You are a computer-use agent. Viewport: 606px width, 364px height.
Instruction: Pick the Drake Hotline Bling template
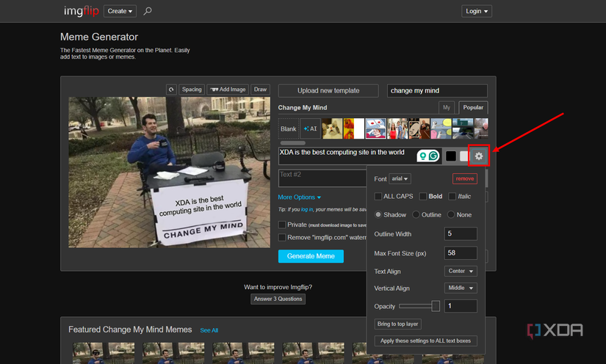coord(353,128)
